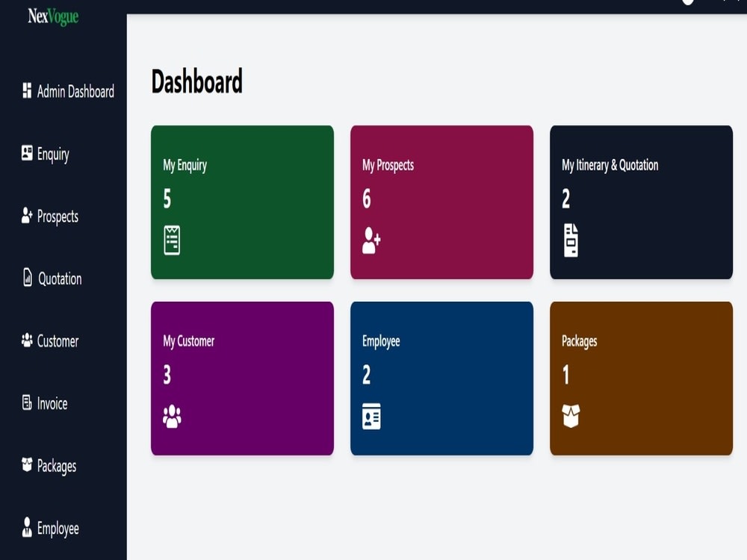Click the "My Enquiry" card title
Viewport: 747px width, 560px height.
click(x=185, y=165)
